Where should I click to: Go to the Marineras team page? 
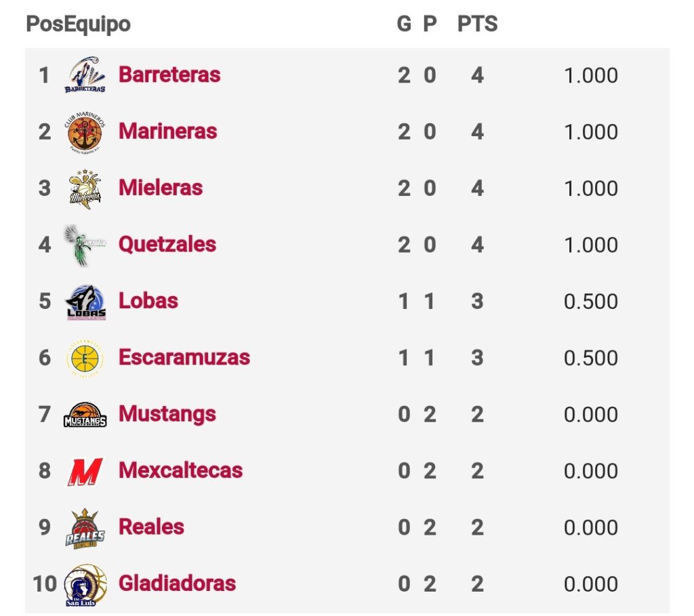click(x=167, y=131)
